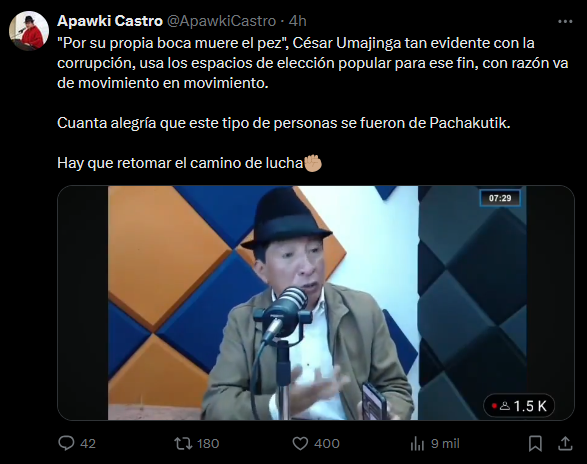Click the retweet arrows icon
The width and height of the screenshot is (587, 464).
183,444
